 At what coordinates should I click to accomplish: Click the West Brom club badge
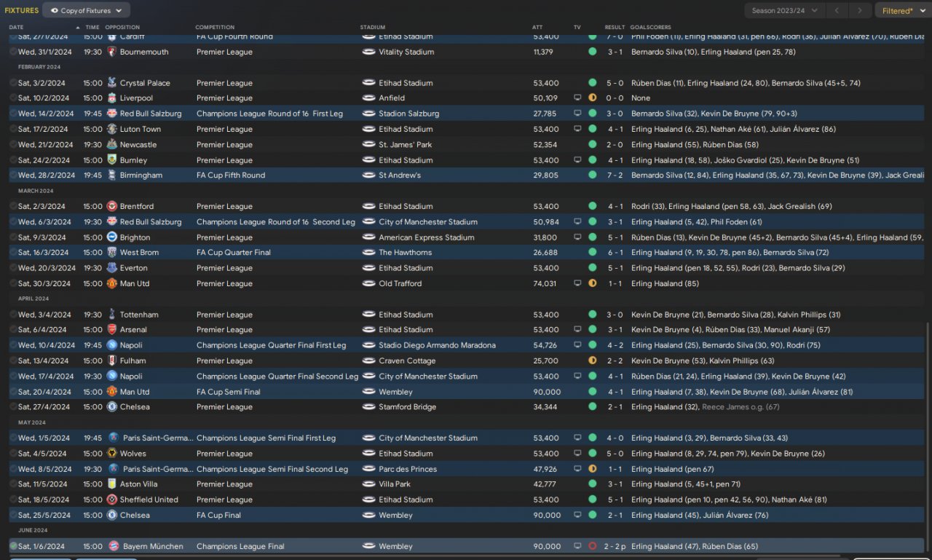tap(112, 253)
